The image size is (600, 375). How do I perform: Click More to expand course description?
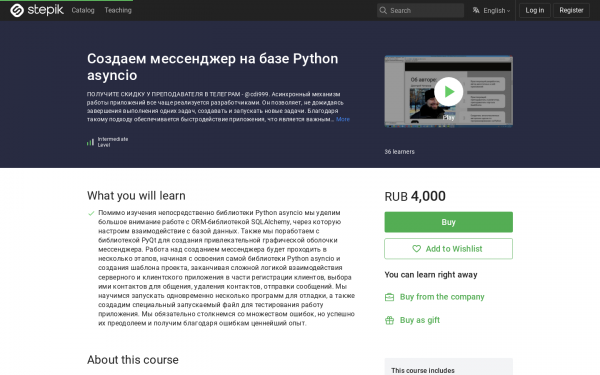[x=343, y=119]
